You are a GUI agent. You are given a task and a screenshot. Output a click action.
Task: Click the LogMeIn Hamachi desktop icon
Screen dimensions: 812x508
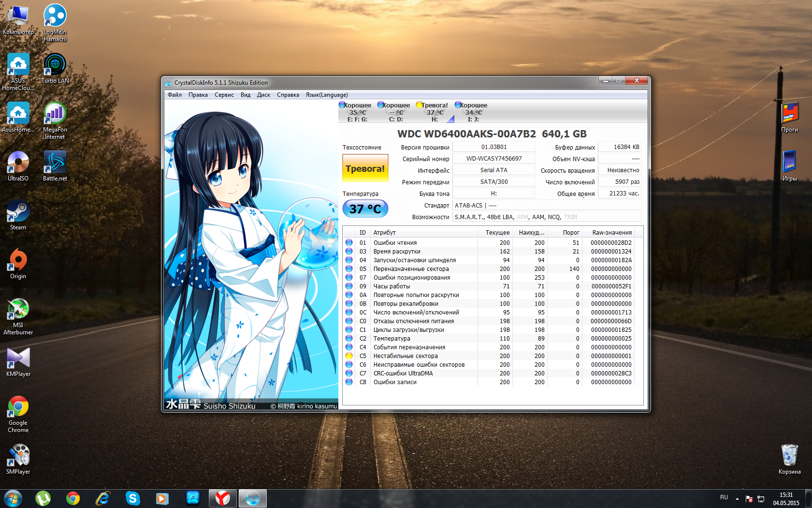click(x=55, y=23)
